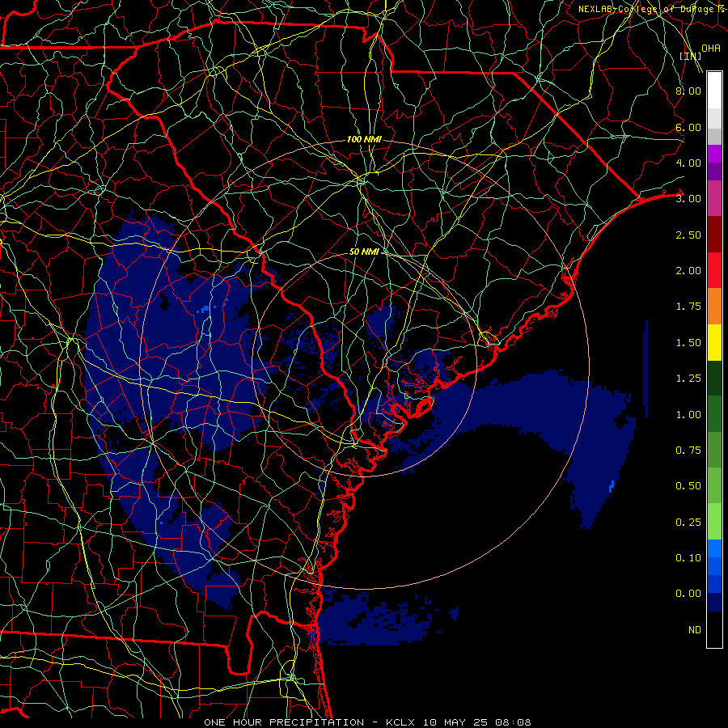Select the 4.00 legend value
Screen dimensions: 728x728
(688, 163)
